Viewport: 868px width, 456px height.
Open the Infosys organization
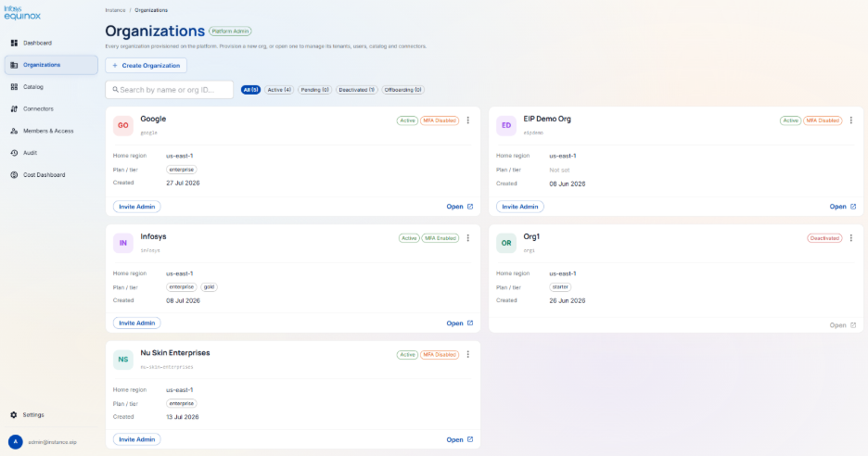(459, 323)
